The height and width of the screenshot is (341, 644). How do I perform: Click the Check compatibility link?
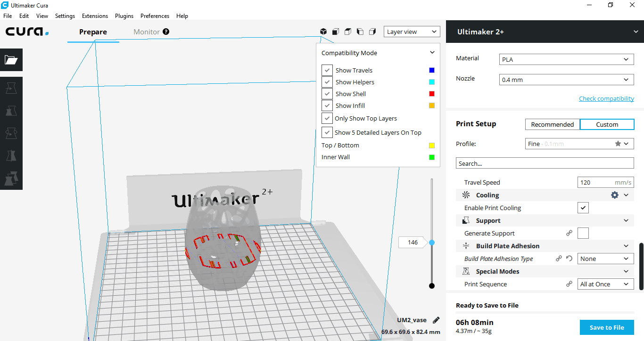[606, 98]
